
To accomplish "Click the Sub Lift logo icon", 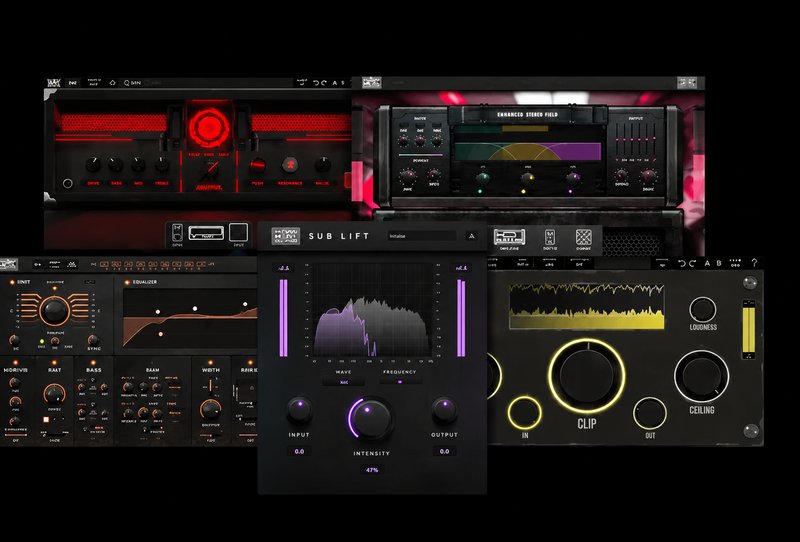I will 286,236.
